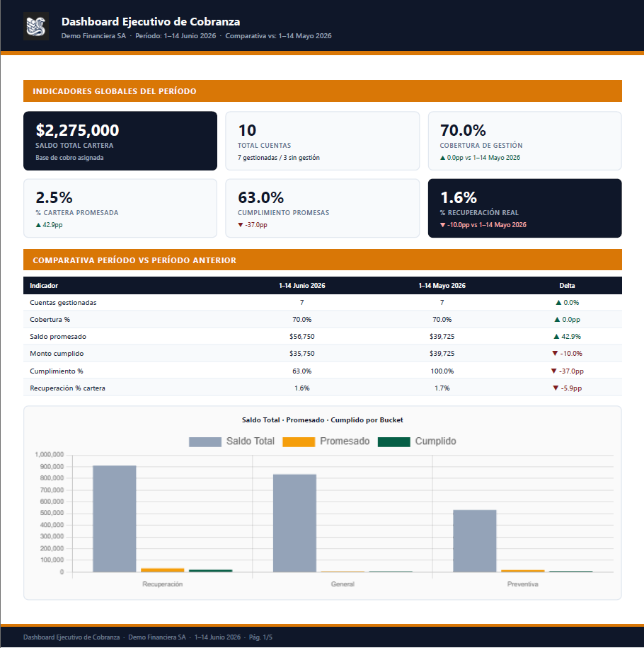Click the Indicador column header
The width and height of the screenshot is (644, 648).
pos(44,286)
